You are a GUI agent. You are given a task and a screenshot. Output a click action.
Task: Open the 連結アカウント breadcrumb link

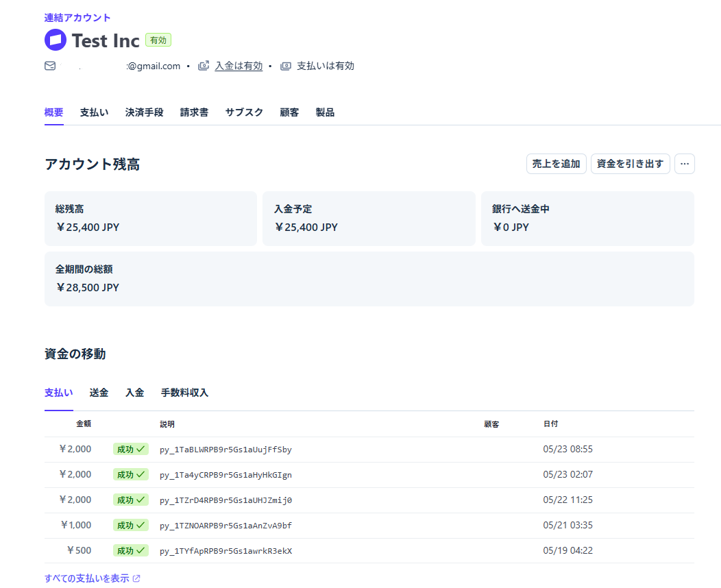tap(77, 17)
